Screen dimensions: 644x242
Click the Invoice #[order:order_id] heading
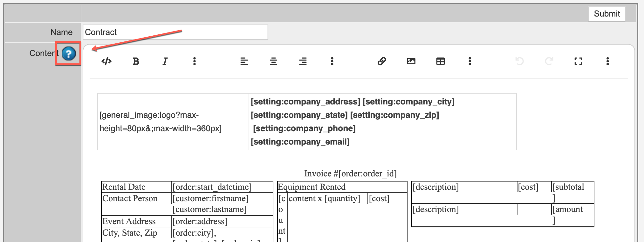tap(350, 174)
